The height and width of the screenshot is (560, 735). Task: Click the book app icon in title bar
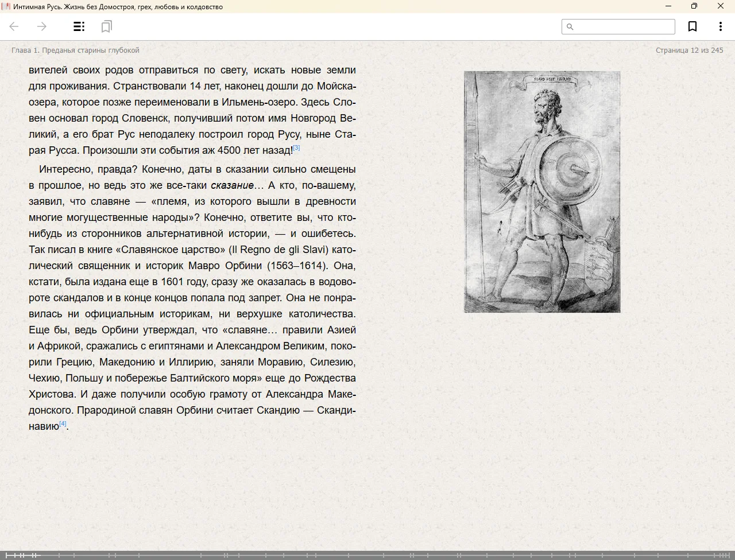point(6,6)
